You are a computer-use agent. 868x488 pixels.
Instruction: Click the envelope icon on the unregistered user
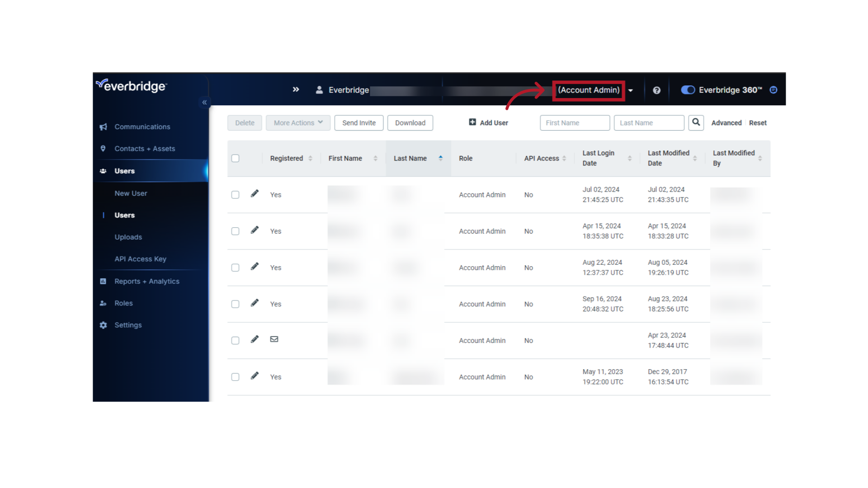tap(274, 339)
